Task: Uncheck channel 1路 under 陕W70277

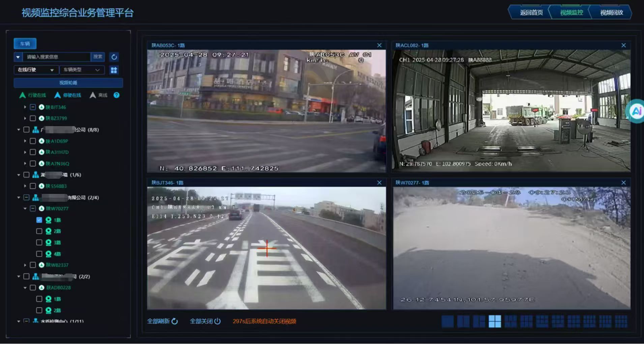Action: (x=39, y=220)
